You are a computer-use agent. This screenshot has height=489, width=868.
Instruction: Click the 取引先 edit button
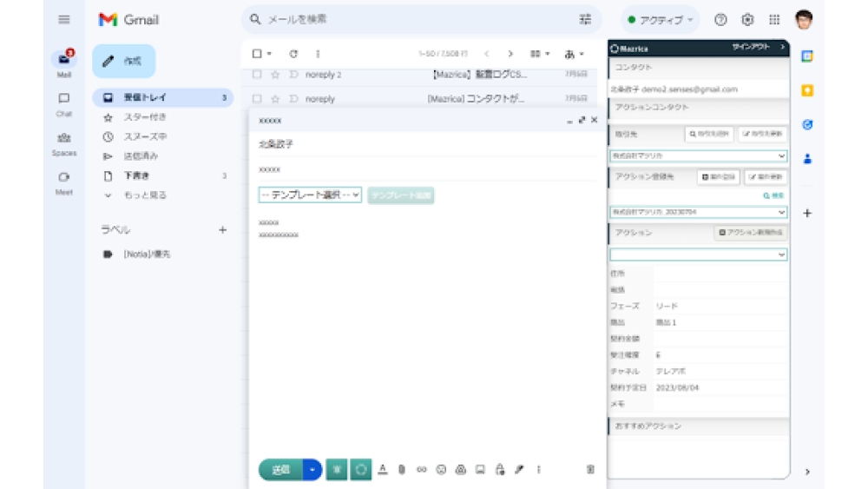click(762, 134)
